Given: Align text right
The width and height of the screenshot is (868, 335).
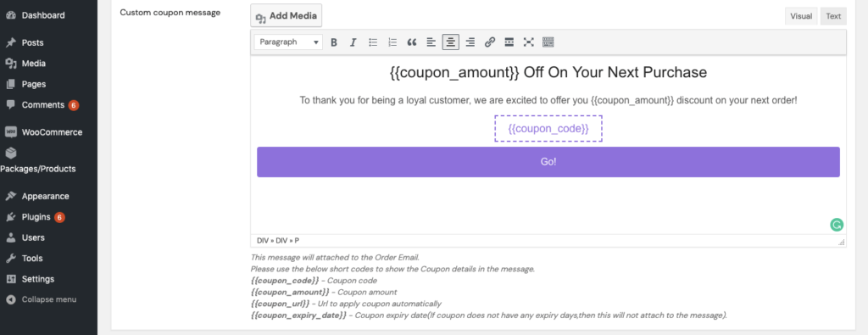Looking at the screenshot, I should [470, 42].
